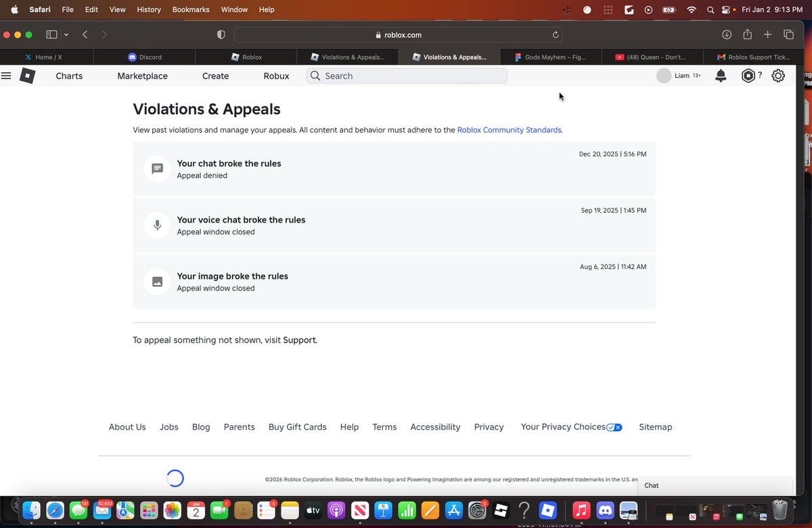Click the Safari privacy shield icon

221,35
